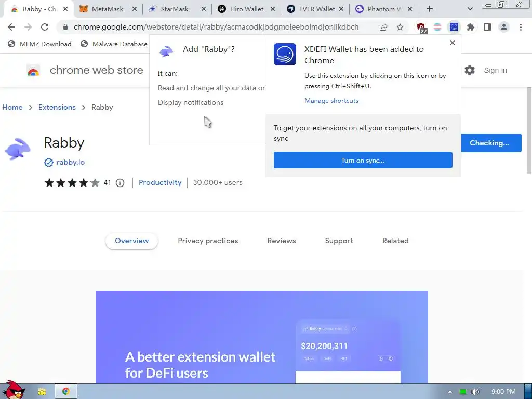This screenshot has width=532, height=399.
Task: Show hidden system tray icons arrow
Action: tap(450, 392)
